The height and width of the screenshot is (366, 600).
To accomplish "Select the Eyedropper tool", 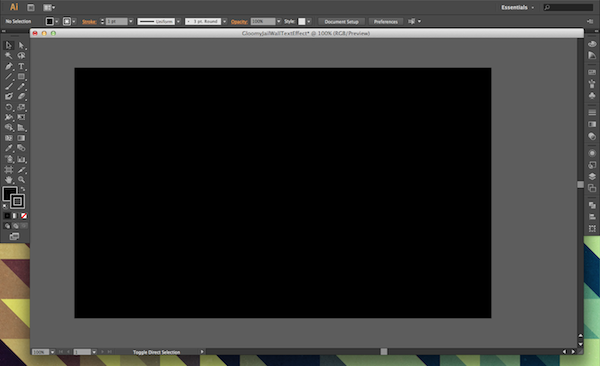I will point(9,148).
